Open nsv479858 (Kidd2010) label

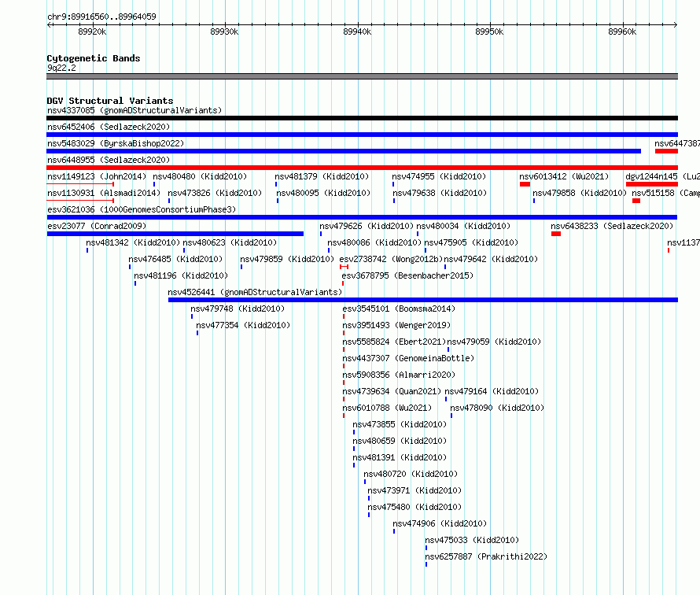(580, 193)
